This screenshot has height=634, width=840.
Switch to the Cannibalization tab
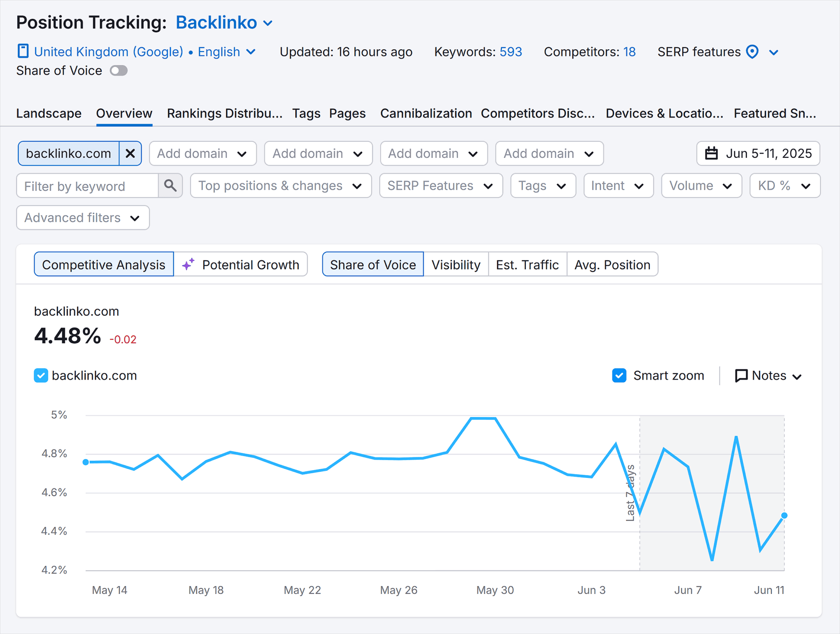(x=426, y=113)
